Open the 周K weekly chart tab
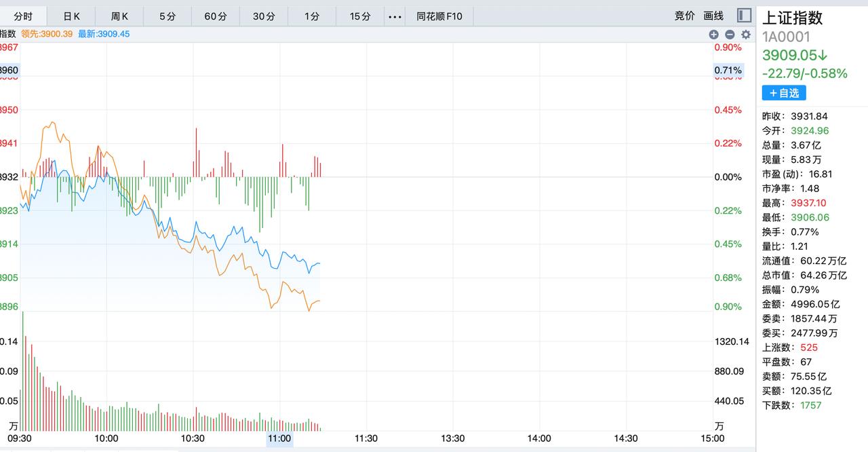 click(x=119, y=15)
